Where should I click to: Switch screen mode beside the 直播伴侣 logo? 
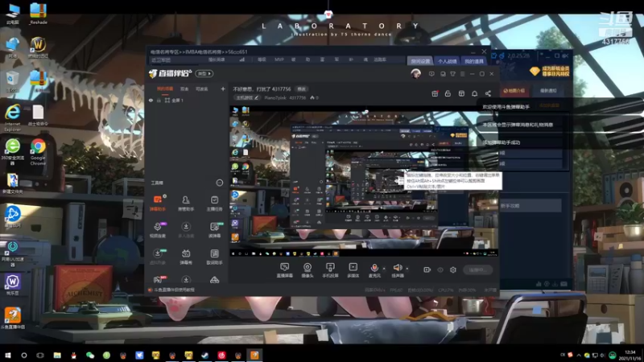pos(204,73)
